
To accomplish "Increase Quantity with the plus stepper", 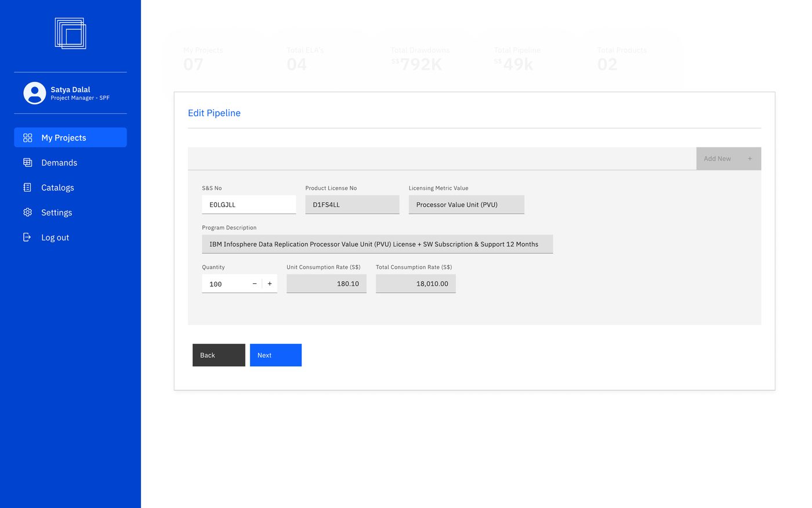I will [x=270, y=284].
